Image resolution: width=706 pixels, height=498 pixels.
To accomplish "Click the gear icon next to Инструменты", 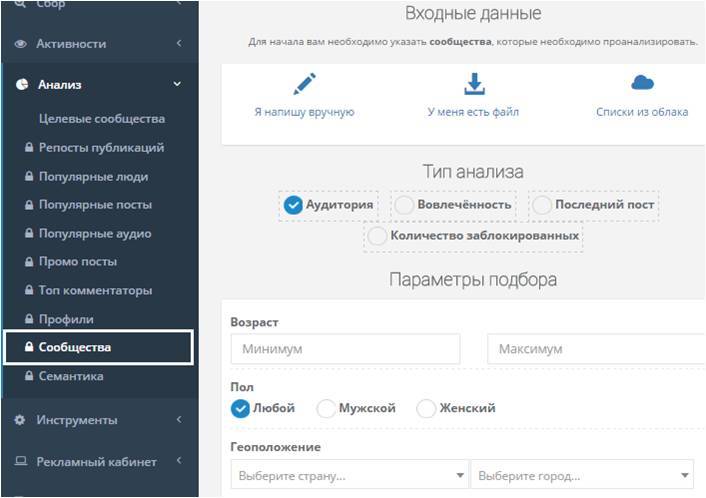I will [20, 420].
